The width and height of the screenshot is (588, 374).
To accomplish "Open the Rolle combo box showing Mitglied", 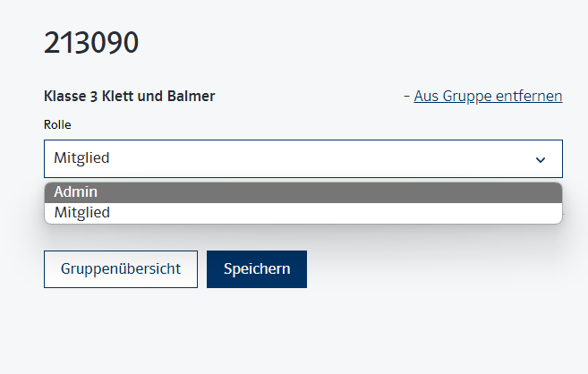I will coord(303,158).
